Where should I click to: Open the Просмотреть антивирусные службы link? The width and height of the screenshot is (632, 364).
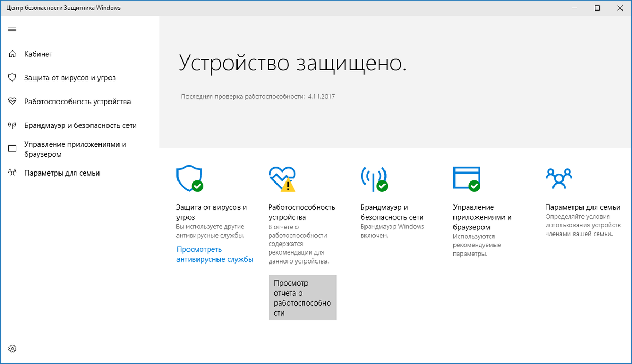tap(215, 255)
